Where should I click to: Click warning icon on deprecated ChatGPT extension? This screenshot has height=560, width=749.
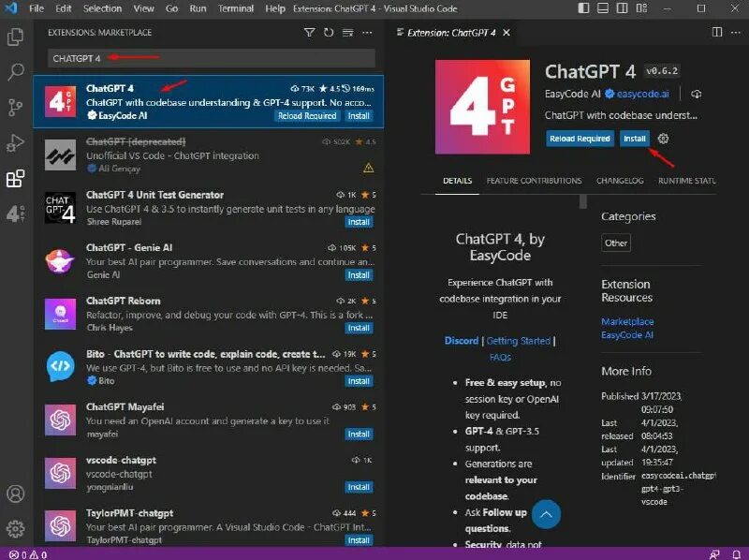coord(368,168)
